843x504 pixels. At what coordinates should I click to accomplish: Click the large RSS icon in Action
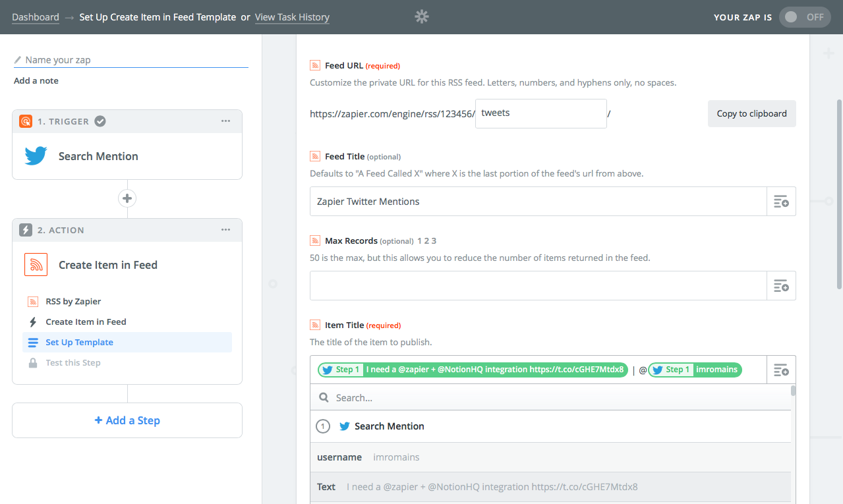point(36,265)
